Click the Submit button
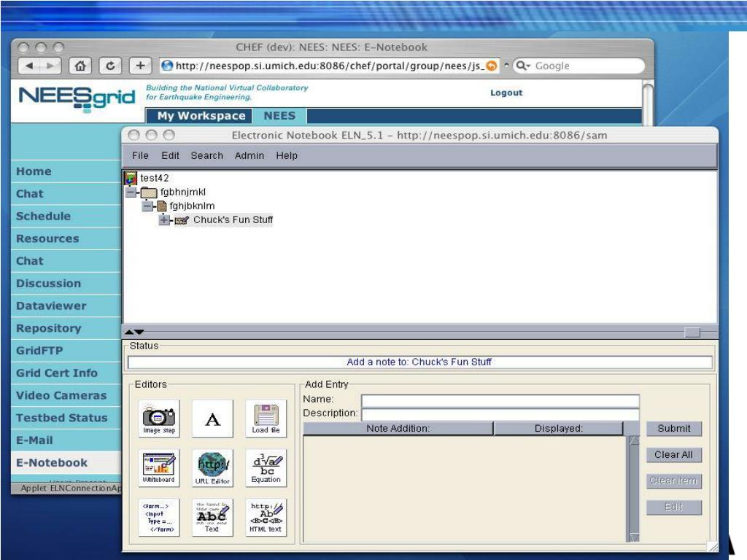The height and width of the screenshot is (560, 747). pos(673,429)
